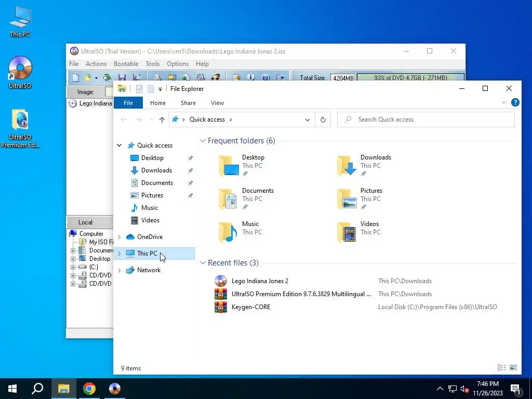Screen dimensions: 532x399
Task: Expand the (C:) drive node in UltraISO tree
Action: pos(73,267)
